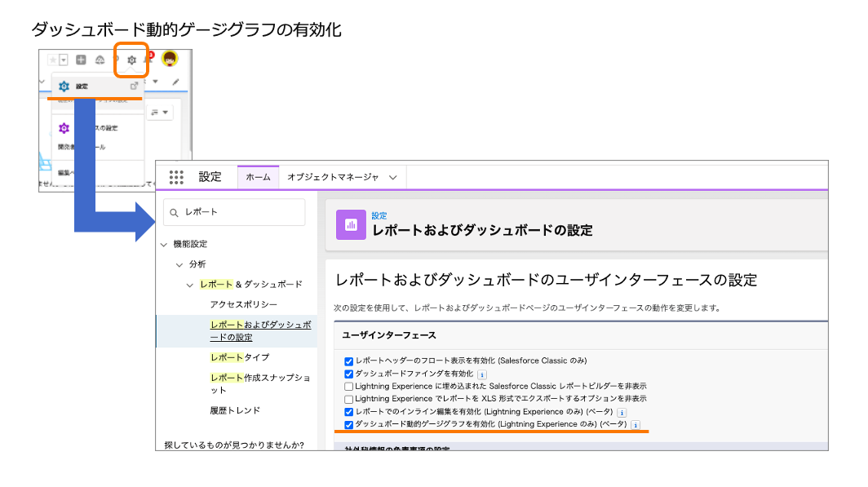
Task: Click heading レポートおよびダッシュボードのユーザインターフェースの設定
Action: [547, 280]
